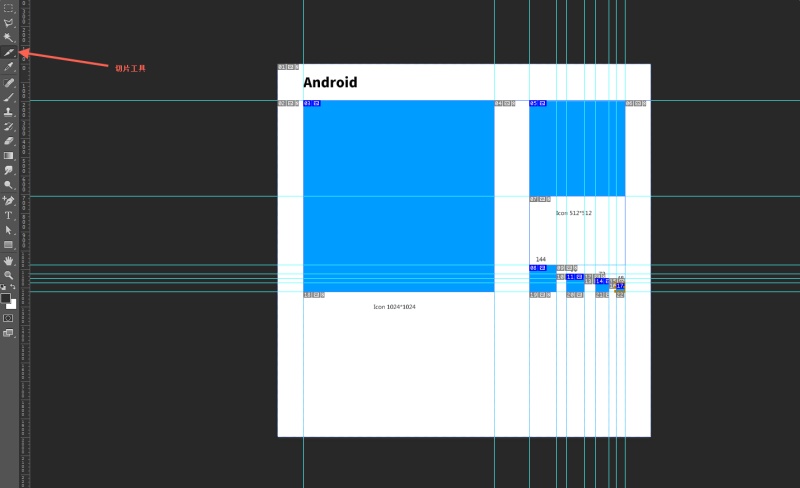Open the foreground color picker

pos(5,298)
